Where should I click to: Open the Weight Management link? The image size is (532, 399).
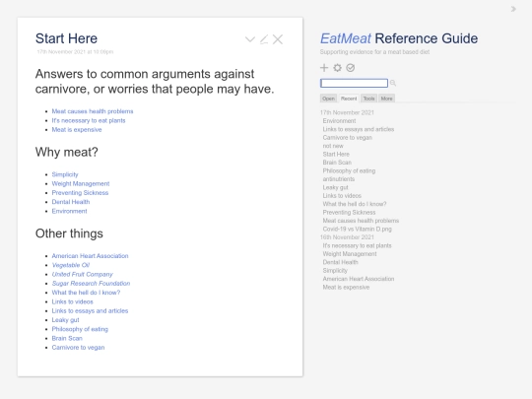click(x=81, y=183)
